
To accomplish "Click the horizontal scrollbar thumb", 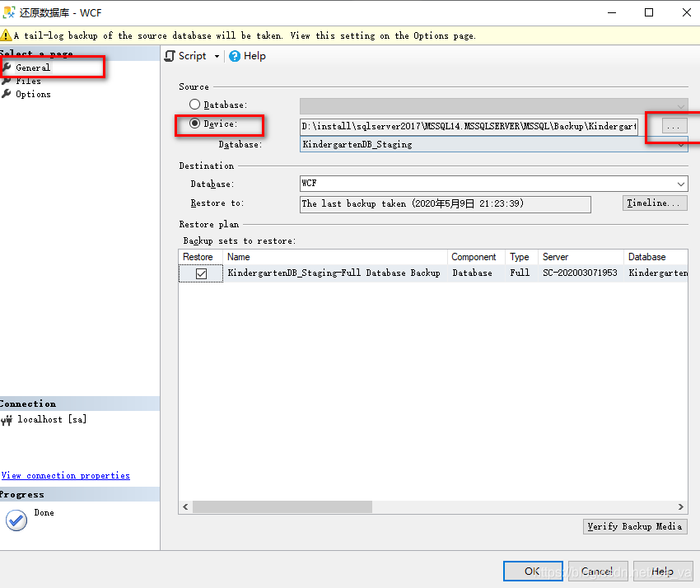I will 282,506.
